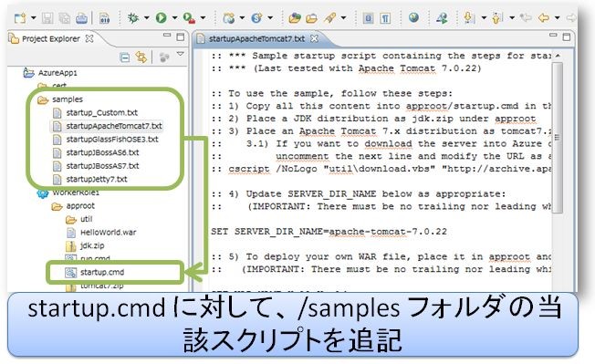Close the startupApacheTomcat7.txt editor tab
Viewport: 595px width, 364px height.
(314, 38)
